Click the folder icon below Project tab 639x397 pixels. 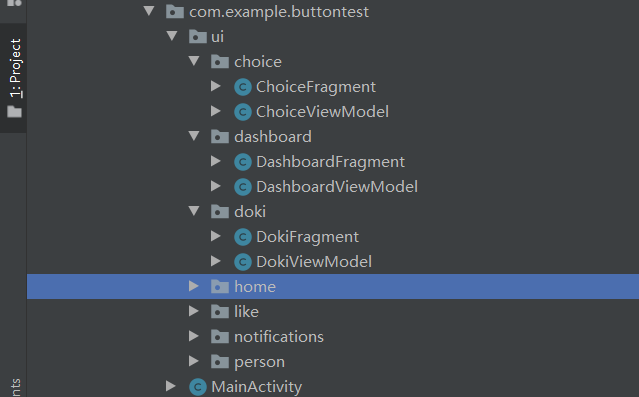[14, 111]
